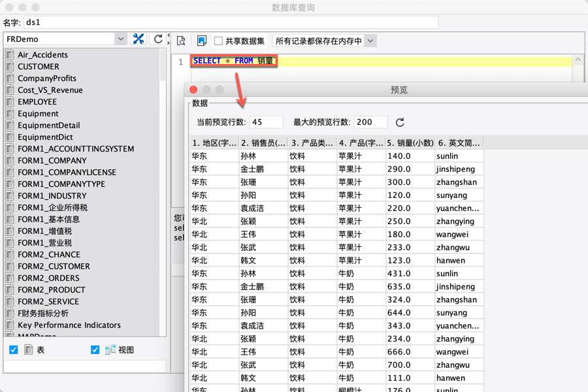Click the cell with sales value 700.0
Image resolution: width=588 pixels, height=392 pixels.
tap(410, 365)
